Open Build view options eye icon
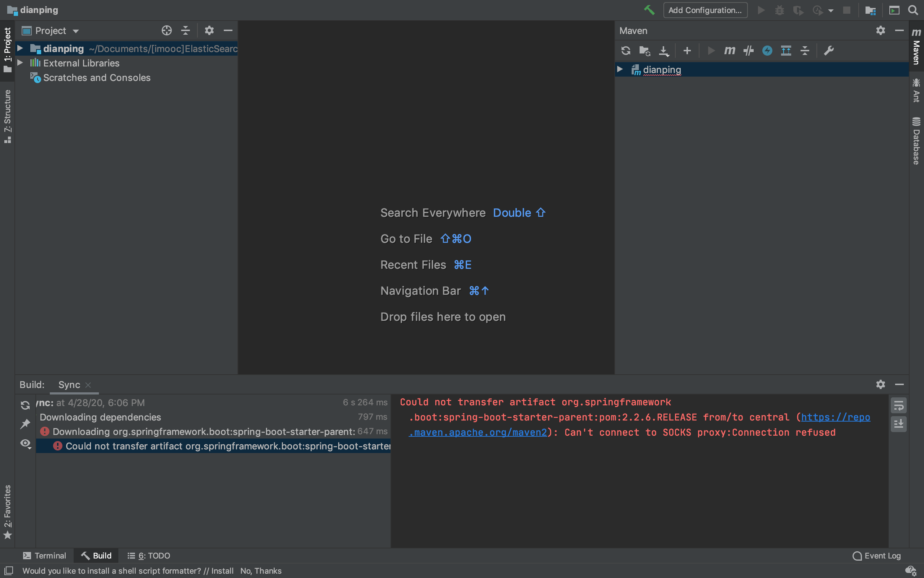The image size is (924, 578). (x=26, y=444)
